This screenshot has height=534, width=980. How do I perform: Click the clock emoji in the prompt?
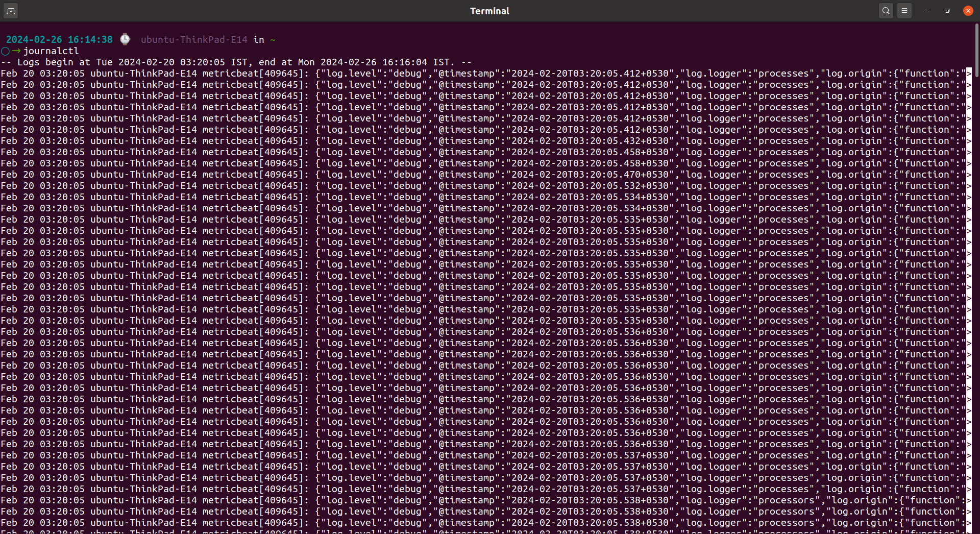[125, 39]
